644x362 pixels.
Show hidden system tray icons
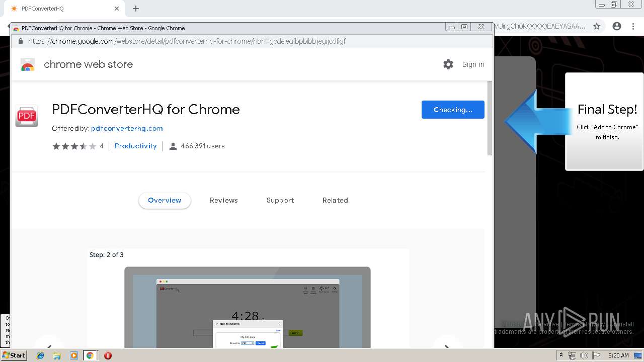pyautogui.click(x=561, y=355)
